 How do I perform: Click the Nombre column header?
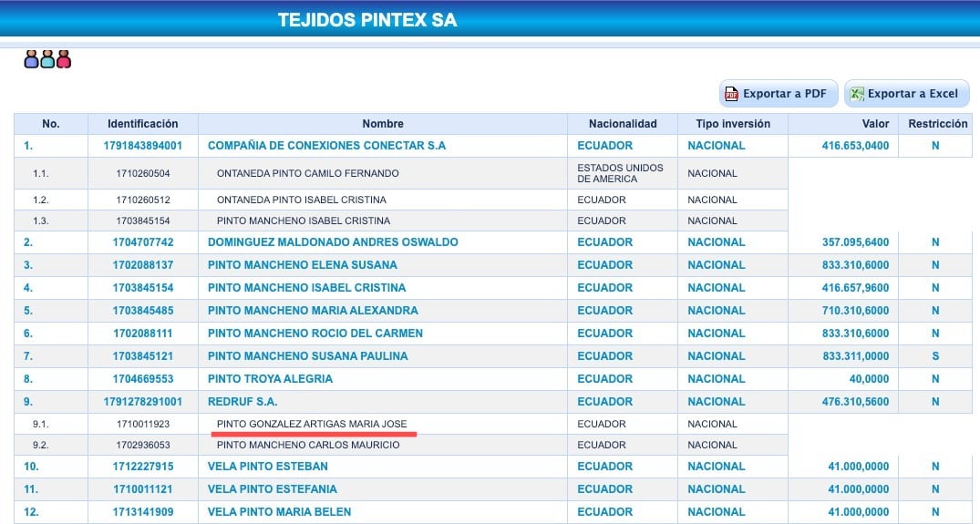[x=383, y=124]
